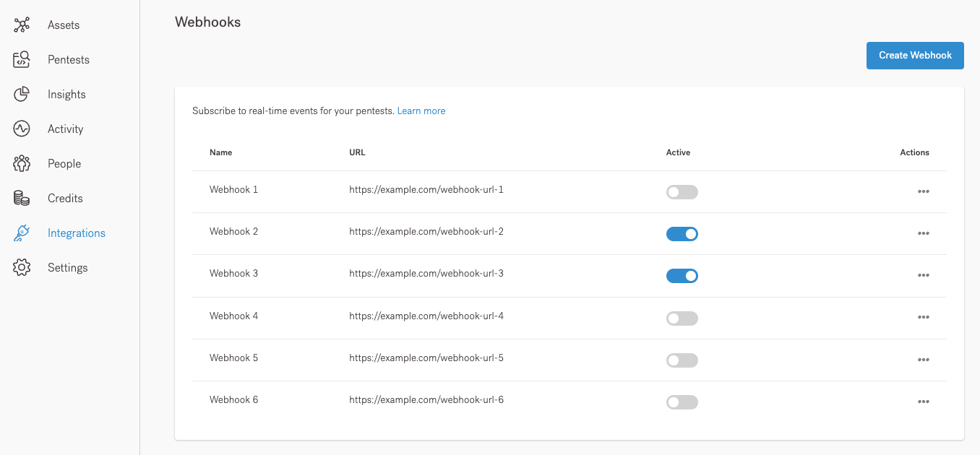Viewport: 980px width, 455px height.
Task: Select People in the sidebar
Action: (64, 164)
